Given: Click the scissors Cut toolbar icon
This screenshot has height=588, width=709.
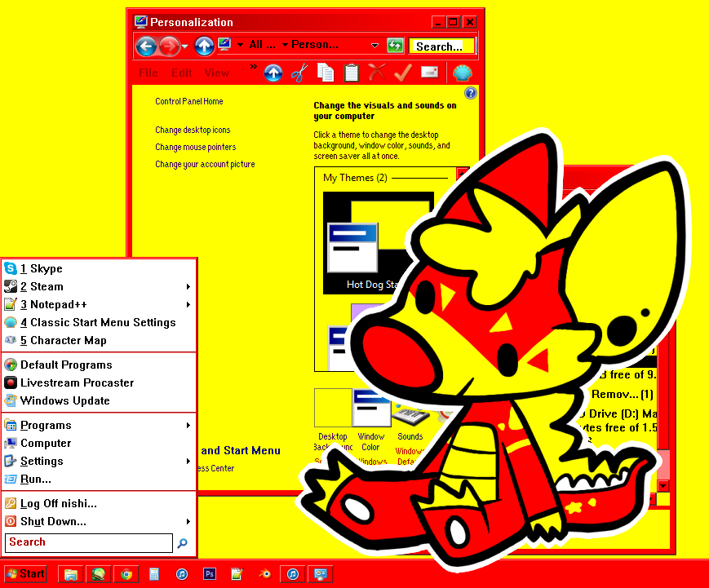Looking at the screenshot, I should [299, 73].
